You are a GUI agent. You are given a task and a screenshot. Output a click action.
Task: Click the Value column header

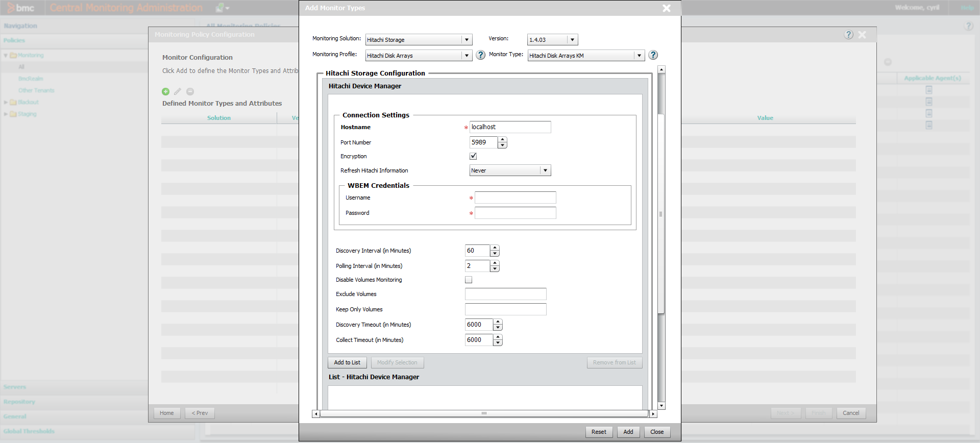765,118
